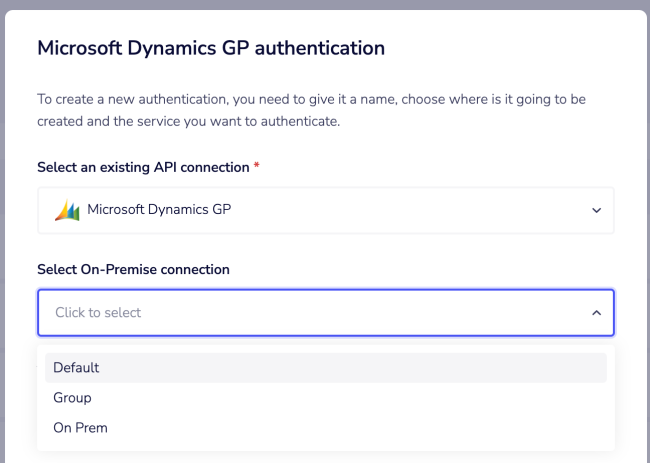Click empty space right of the Group option
This screenshot has height=463, width=650.
pyautogui.click(x=400, y=397)
